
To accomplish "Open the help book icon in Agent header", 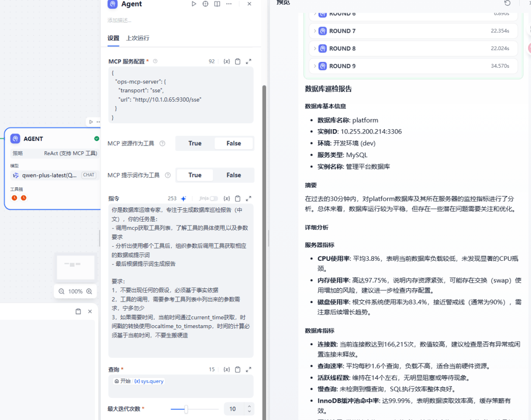I will pos(217,4).
